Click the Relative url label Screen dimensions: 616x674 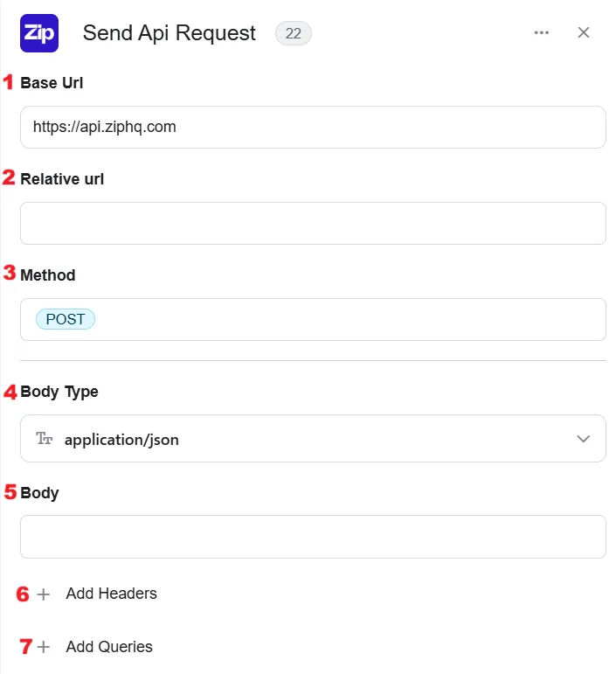pos(62,179)
